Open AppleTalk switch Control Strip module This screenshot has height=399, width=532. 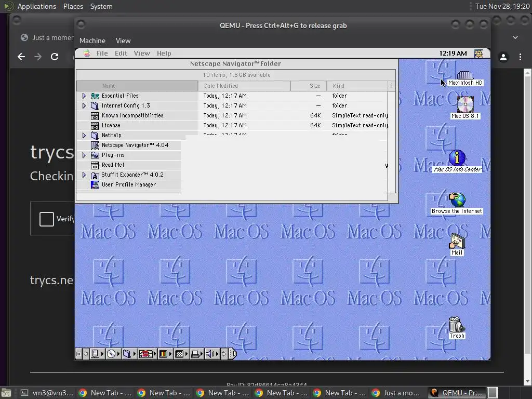97,354
